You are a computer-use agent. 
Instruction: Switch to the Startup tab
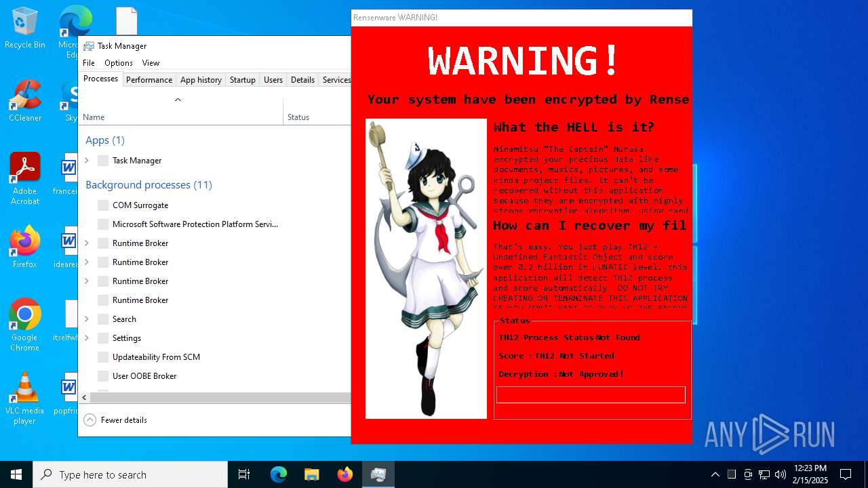[x=242, y=80]
